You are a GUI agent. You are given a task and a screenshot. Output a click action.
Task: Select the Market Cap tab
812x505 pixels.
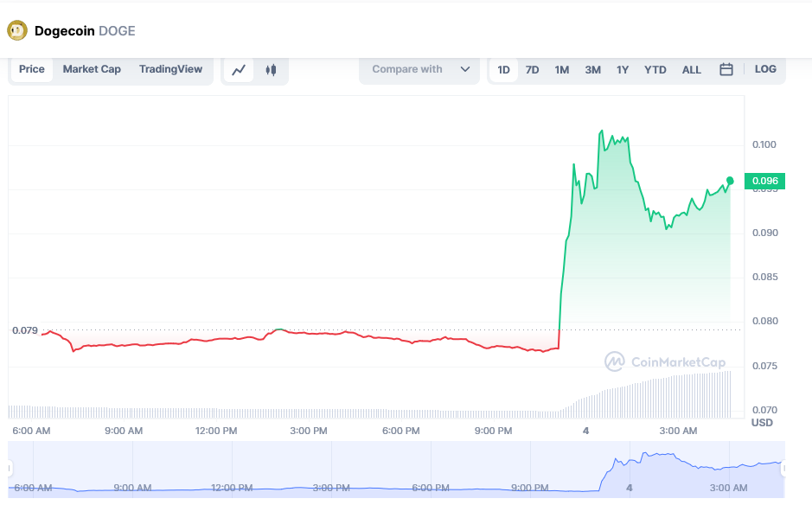point(92,69)
